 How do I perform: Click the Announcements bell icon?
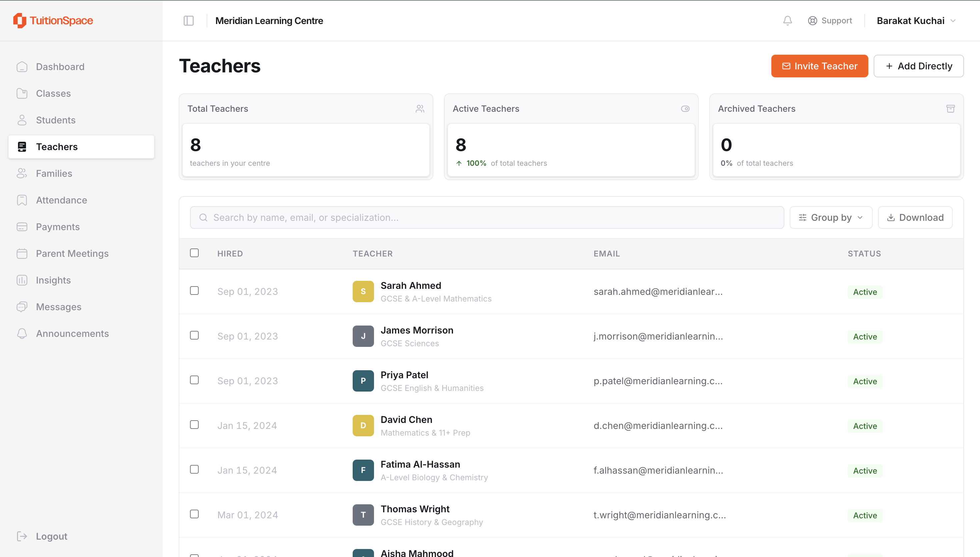click(x=22, y=334)
